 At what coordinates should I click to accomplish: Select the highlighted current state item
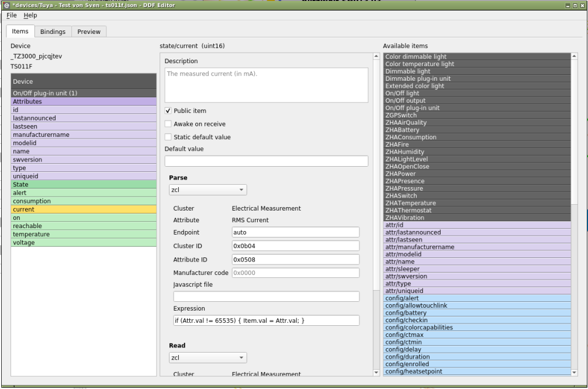(x=84, y=209)
